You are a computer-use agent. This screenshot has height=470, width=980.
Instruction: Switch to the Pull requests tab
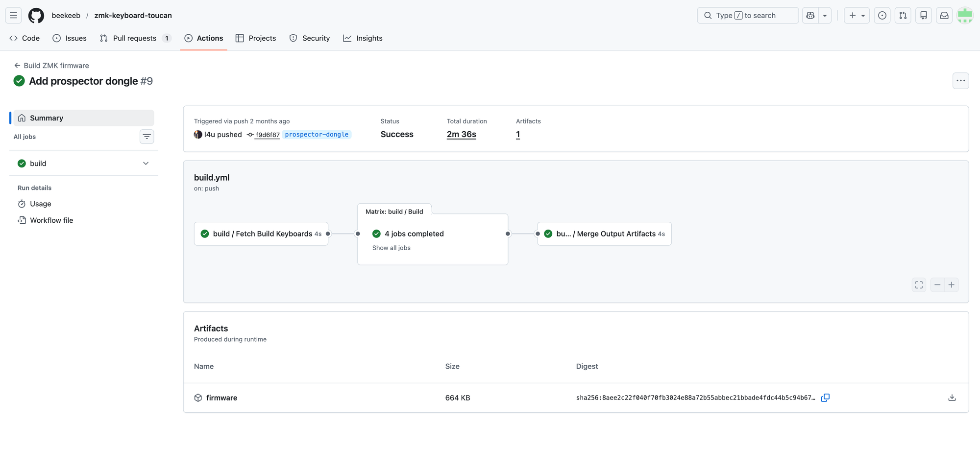click(x=134, y=38)
